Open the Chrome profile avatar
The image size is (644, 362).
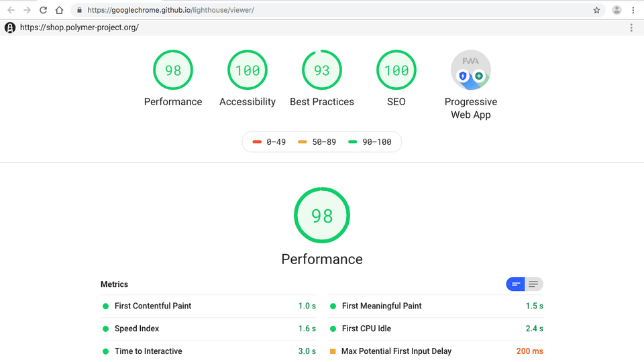616,10
